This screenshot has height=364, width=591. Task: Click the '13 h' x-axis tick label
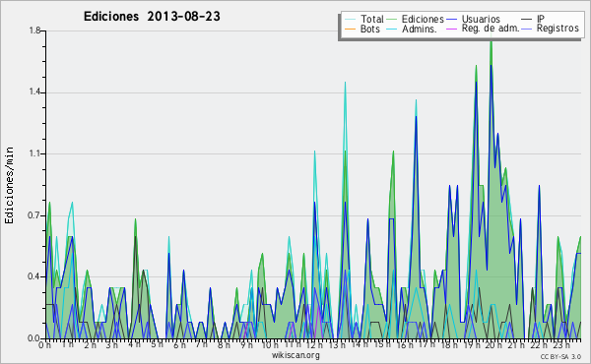[336, 344]
